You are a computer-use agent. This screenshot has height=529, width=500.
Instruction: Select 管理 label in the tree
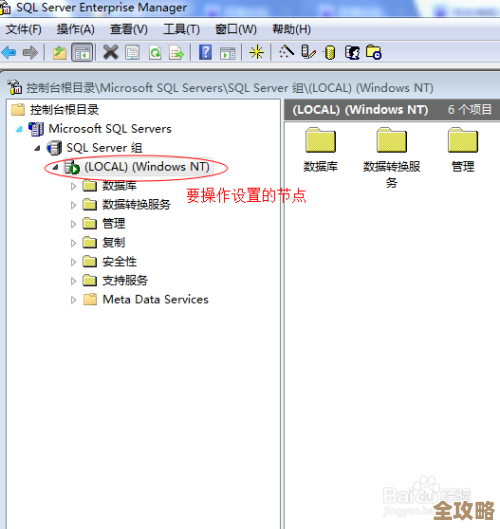pyautogui.click(x=114, y=223)
